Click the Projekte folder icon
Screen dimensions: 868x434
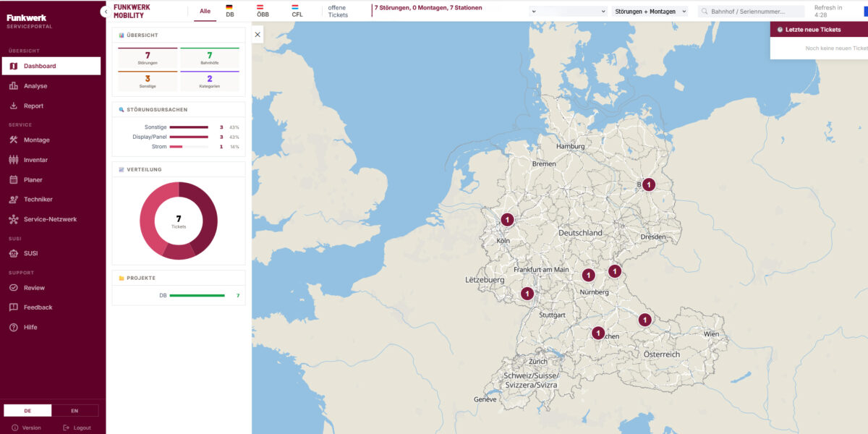[122, 278]
